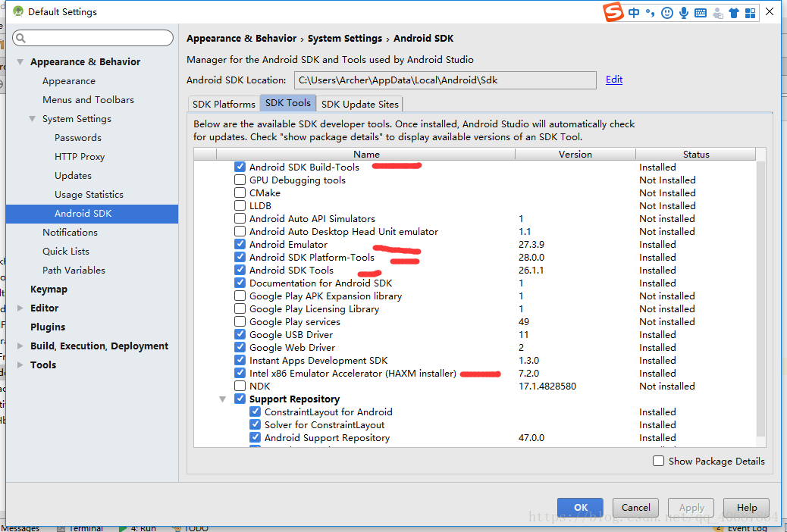
Task: Expand the Tools section arrow
Action: point(20,365)
